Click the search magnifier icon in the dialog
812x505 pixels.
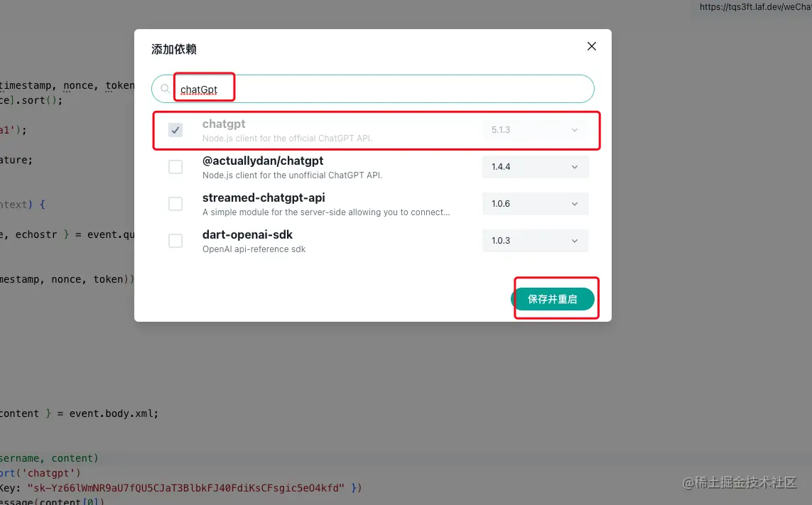(x=164, y=88)
